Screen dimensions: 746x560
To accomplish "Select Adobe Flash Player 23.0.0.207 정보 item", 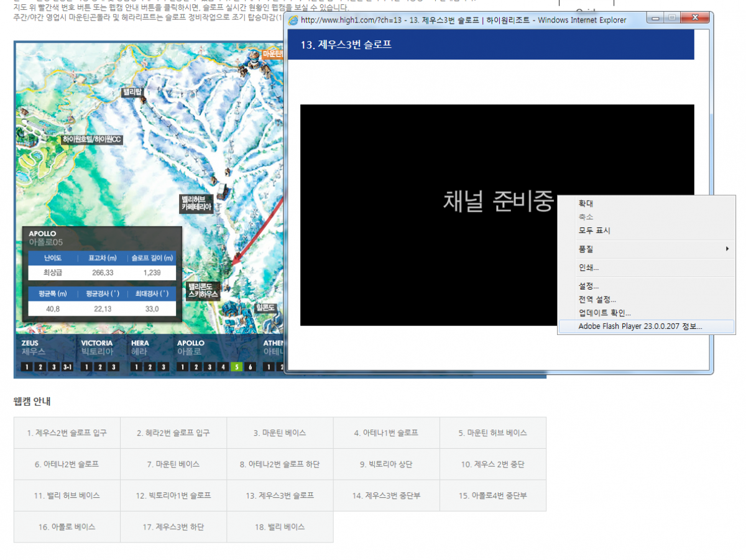I will coord(647,327).
